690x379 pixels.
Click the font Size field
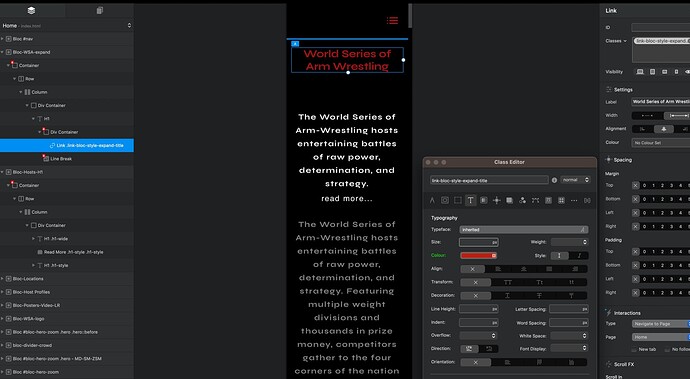479,242
